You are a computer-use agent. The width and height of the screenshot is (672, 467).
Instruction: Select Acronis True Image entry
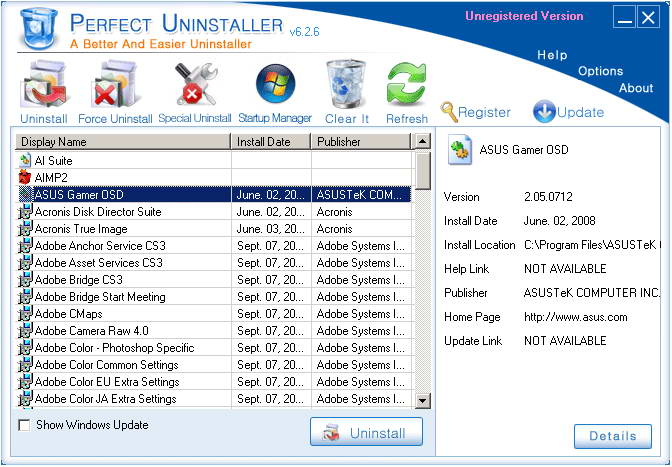[214, 229]
